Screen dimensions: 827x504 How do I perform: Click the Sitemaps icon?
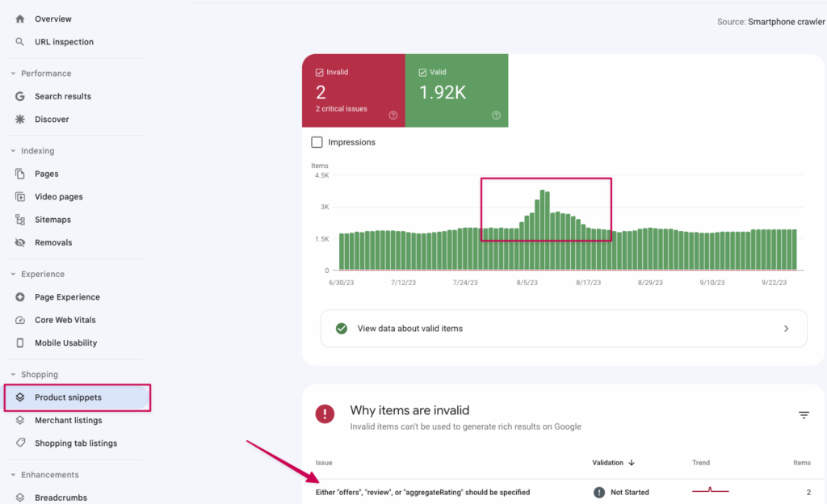18,219
